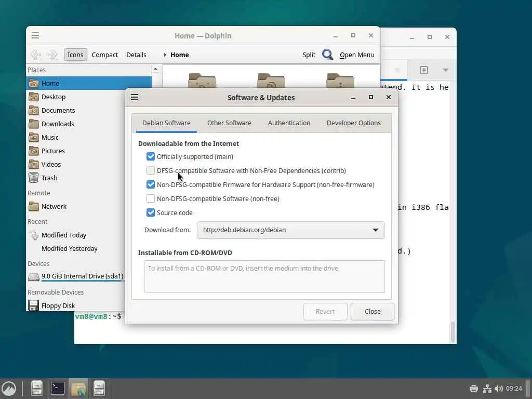The width and height of the screenshot is (532, 399).
Task: Click show desktop strip at taskbar edge
Action: (x=528, y=389)
